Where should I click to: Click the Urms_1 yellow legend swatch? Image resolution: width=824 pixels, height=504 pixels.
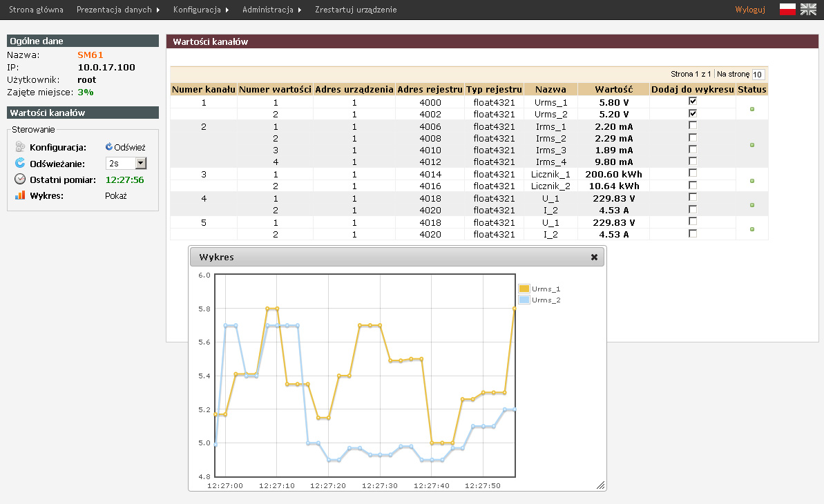(524, 289)
